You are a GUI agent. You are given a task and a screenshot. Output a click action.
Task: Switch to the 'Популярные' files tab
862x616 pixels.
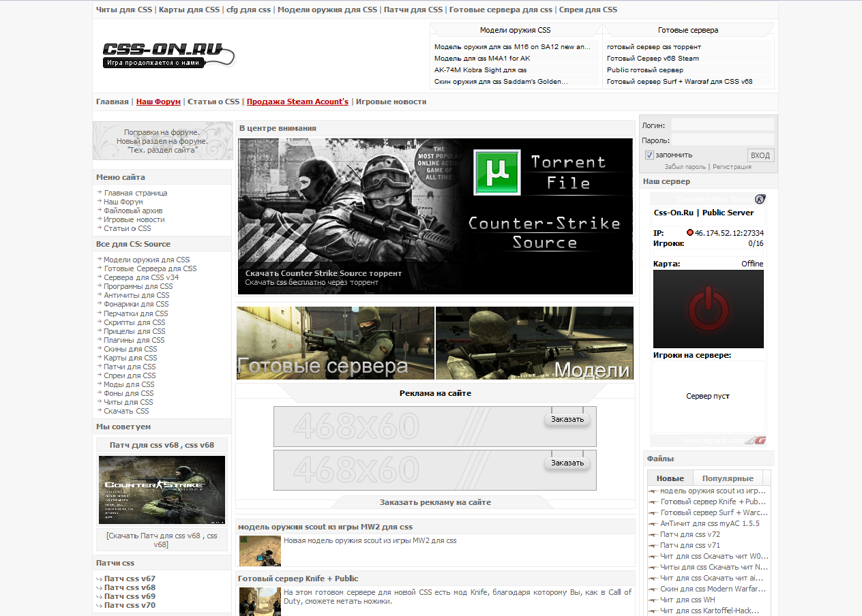728,478
